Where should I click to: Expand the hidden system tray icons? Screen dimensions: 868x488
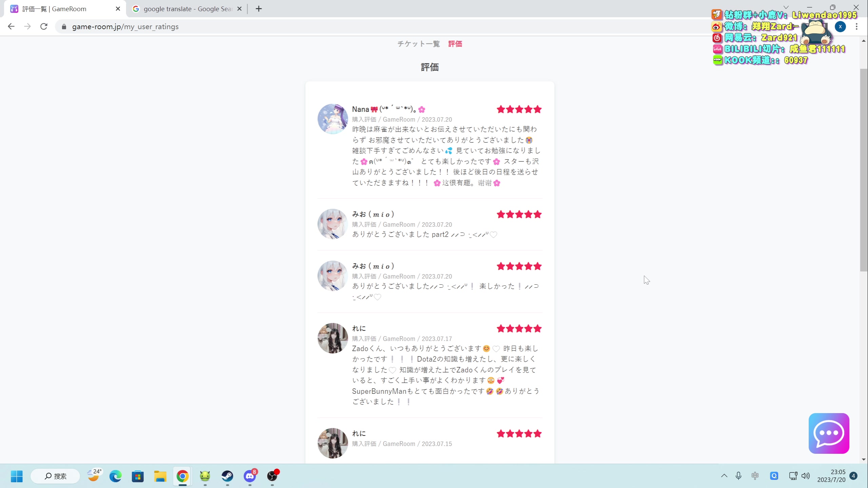[x=724, y=476]
